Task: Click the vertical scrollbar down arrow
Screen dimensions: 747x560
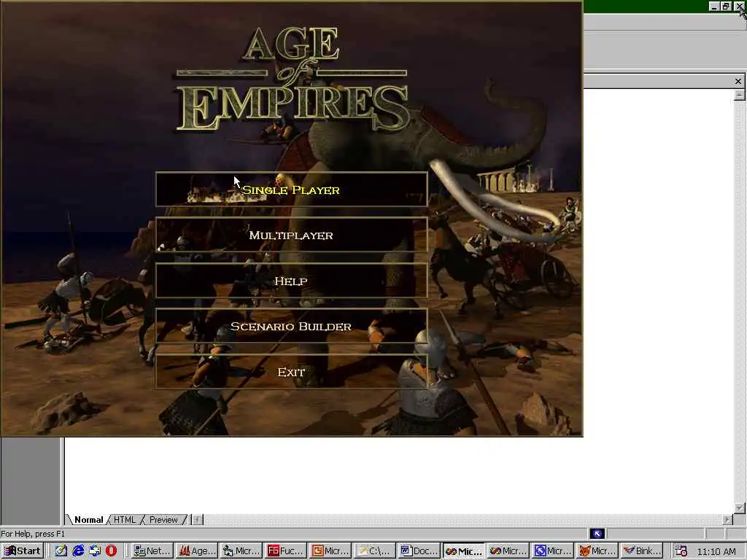Action: [740, 508]
